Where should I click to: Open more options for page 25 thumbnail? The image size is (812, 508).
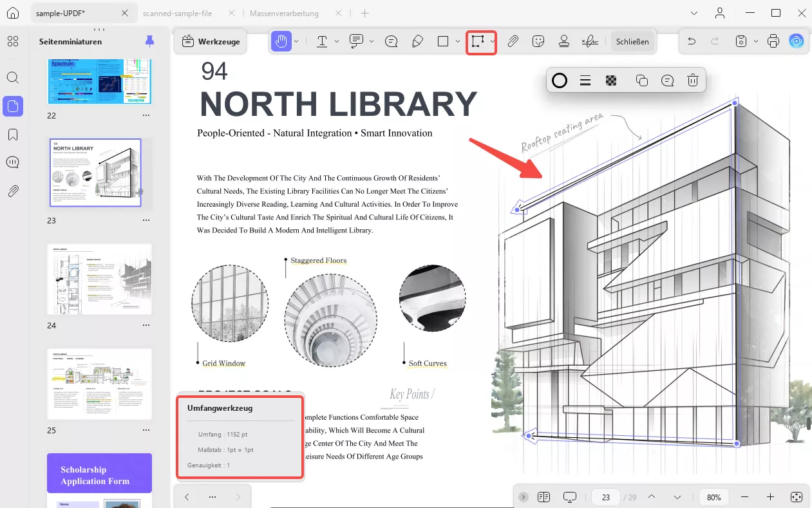[x=146, y=430]
